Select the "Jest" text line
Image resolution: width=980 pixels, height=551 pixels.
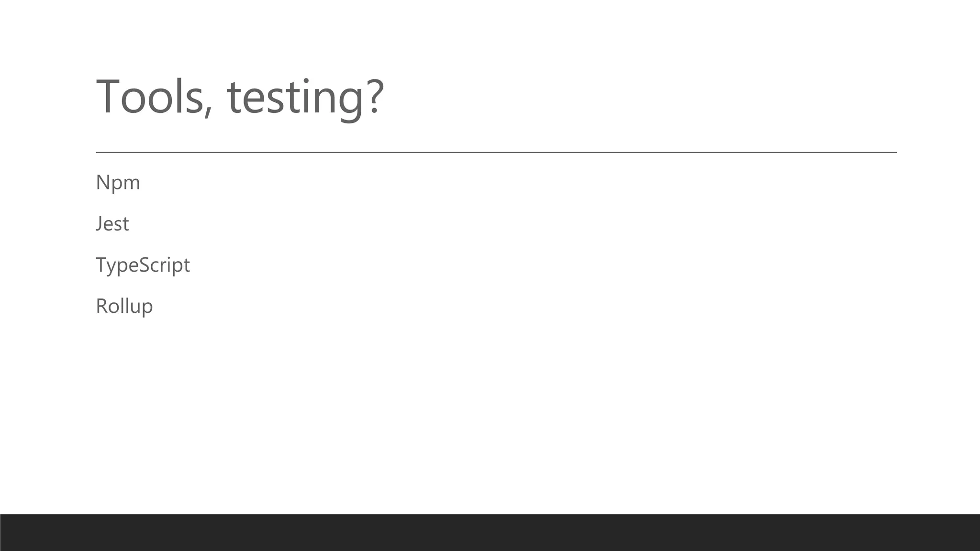pos(112,224)
